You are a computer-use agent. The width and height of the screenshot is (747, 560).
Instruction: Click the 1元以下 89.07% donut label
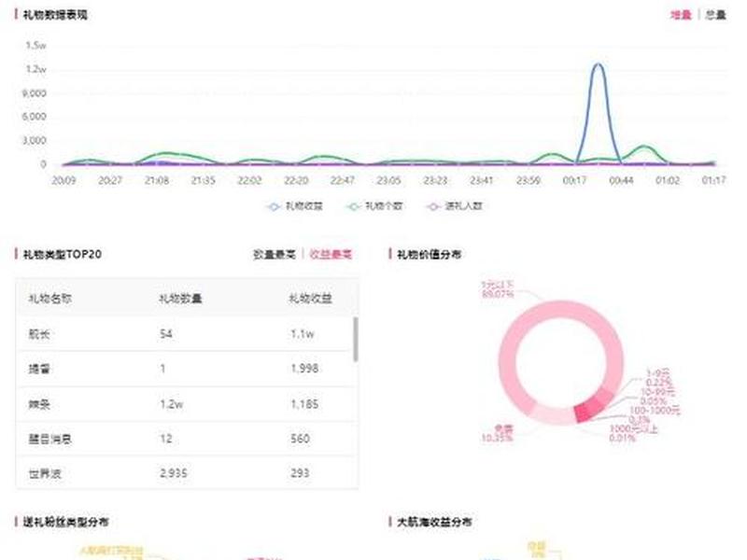498,289
